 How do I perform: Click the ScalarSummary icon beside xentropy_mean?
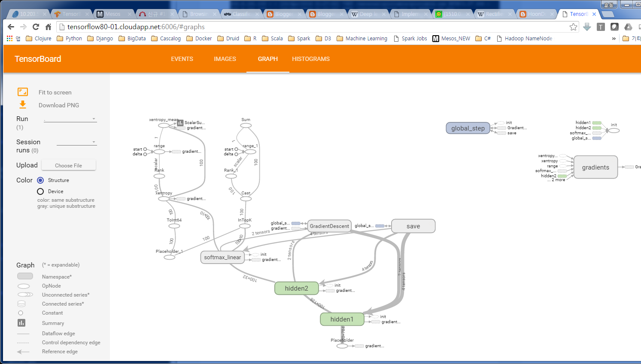point(180,123)
